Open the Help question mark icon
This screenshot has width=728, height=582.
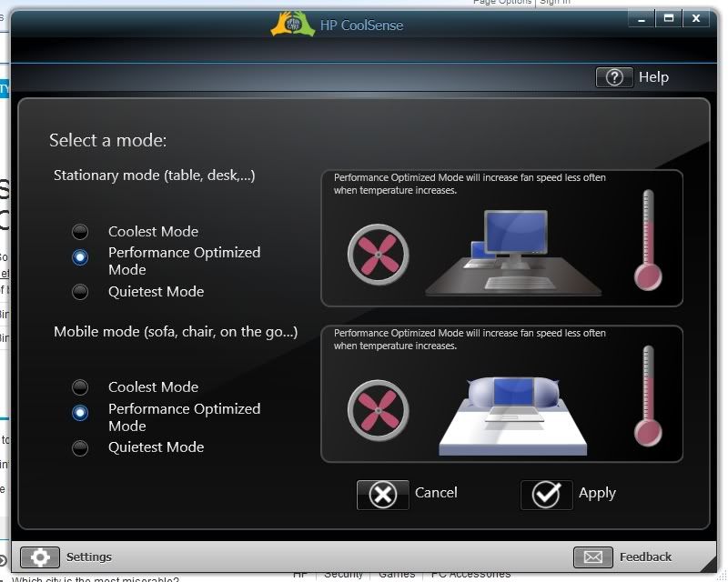pyautogui.click(x=614, y=77)
